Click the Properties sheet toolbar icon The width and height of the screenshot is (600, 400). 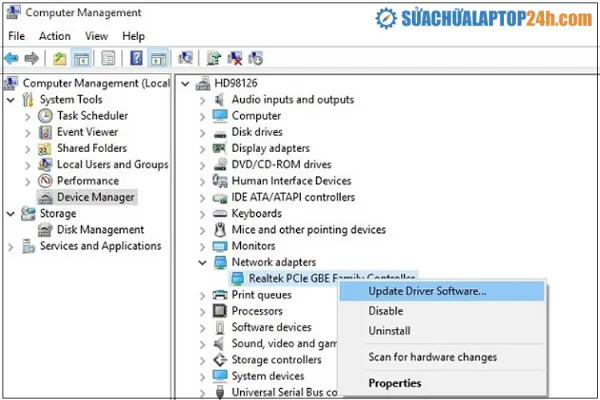pos(108,58)
